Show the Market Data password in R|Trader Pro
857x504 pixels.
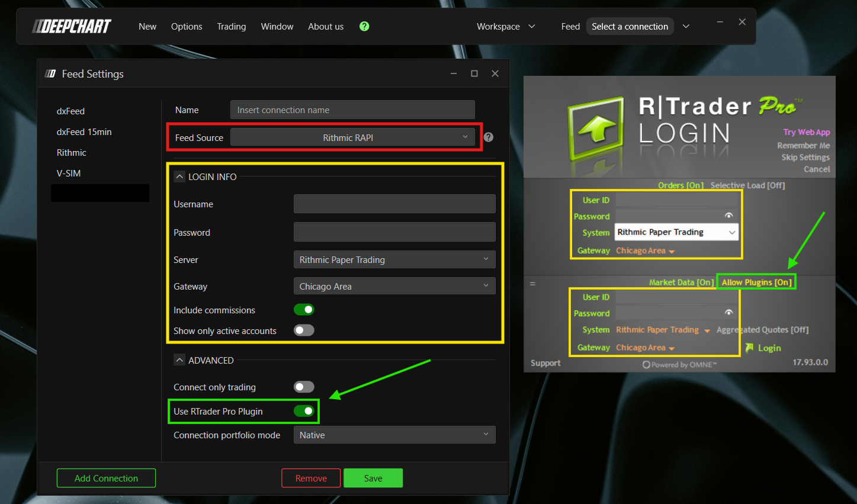pyautogui.click(x=729, y=313)
